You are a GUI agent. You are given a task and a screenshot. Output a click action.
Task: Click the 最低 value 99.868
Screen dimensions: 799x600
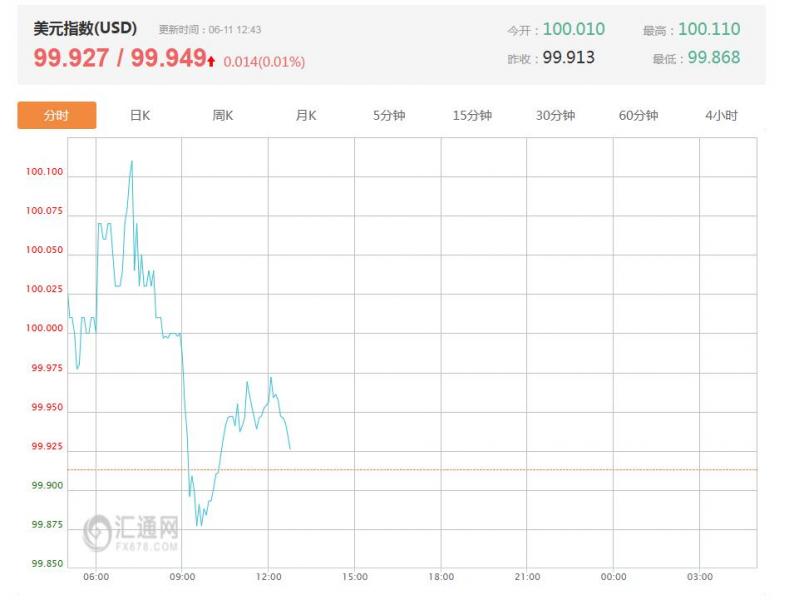point(713,57)
